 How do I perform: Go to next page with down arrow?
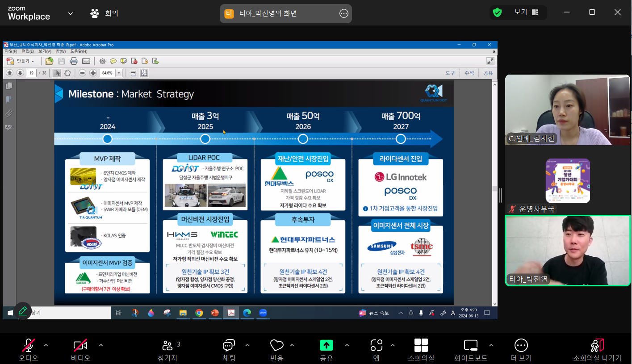pyautogui.click(x=20, y=73)
